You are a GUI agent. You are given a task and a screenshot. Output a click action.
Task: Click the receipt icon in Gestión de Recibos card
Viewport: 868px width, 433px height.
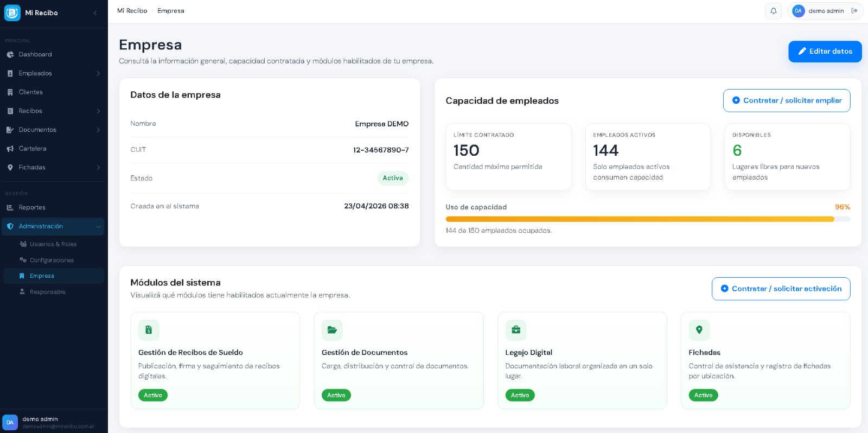coord(149,330)
